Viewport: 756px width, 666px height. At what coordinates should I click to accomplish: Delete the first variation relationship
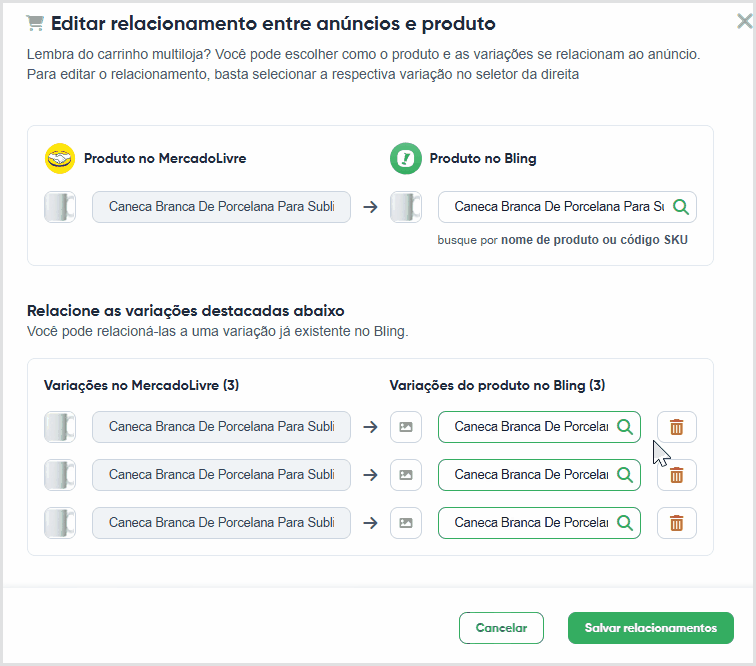click(676, 427)
